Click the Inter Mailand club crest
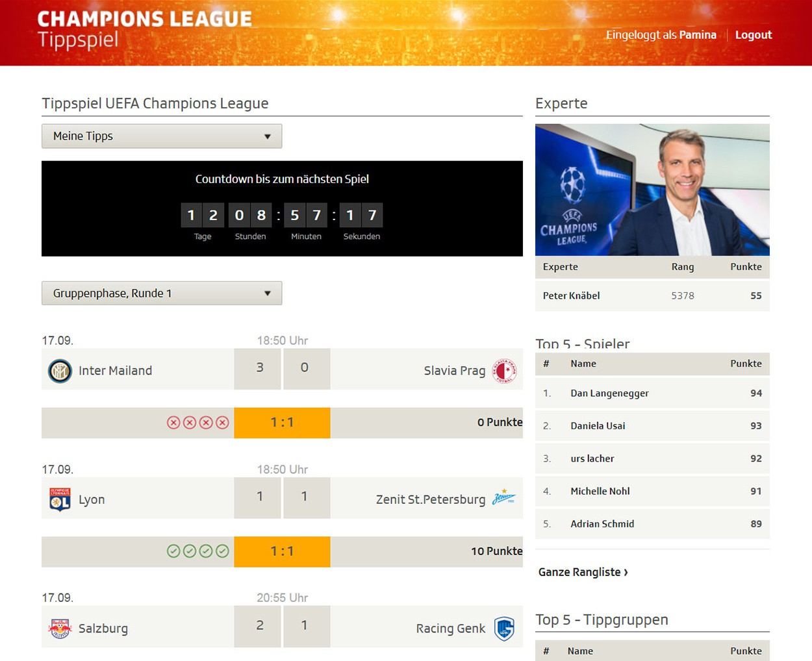Image resolution: width=812 pixels, height=661 pixels. [x=60, y=371]
